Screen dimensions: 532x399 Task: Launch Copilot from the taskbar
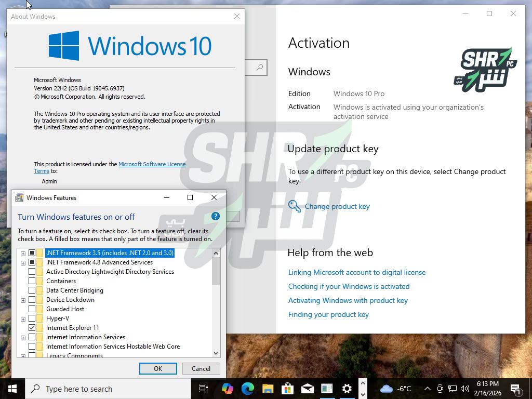(x=228, y=389)
